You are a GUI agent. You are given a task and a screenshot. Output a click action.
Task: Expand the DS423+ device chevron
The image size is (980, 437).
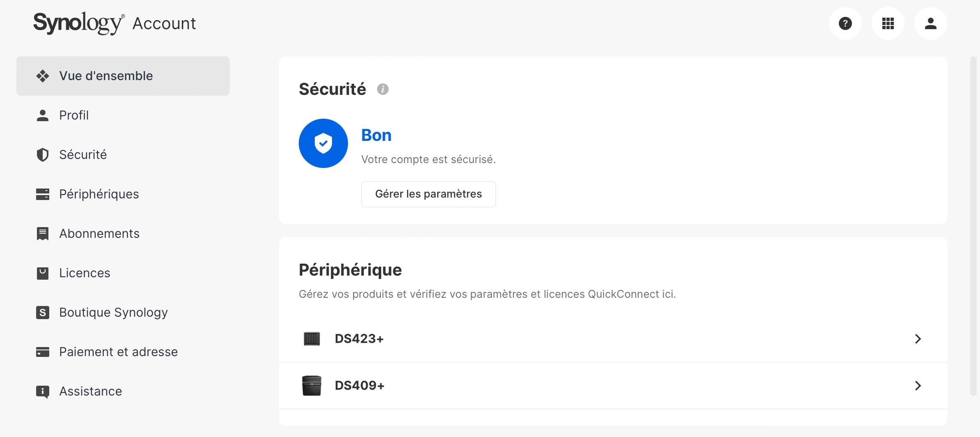point(918,339)
